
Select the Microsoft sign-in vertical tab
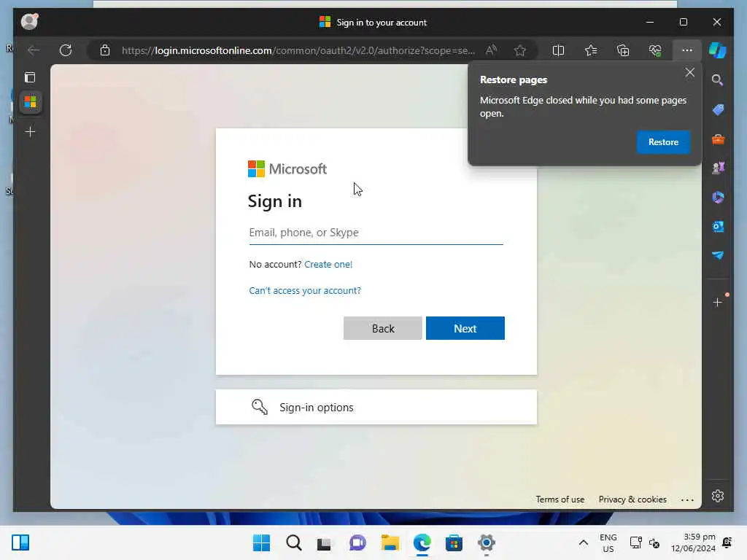pos(31,102)
